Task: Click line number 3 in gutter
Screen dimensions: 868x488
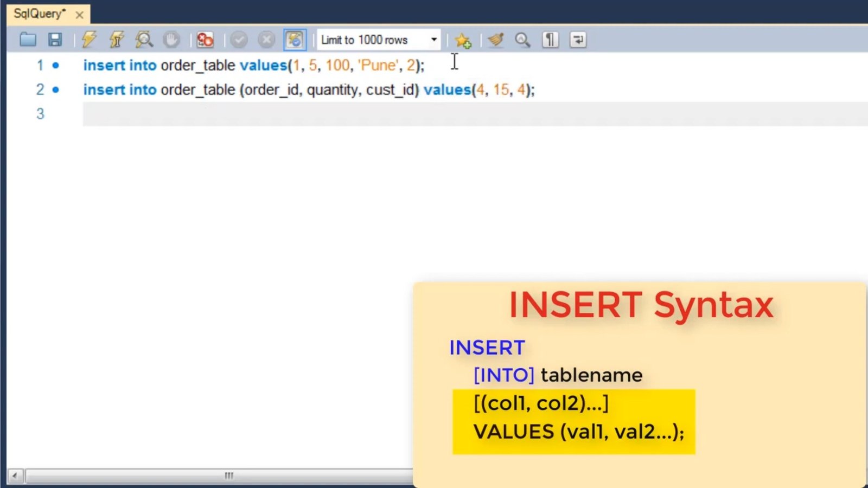Action: pyautogui.click(x=40, y=114)
